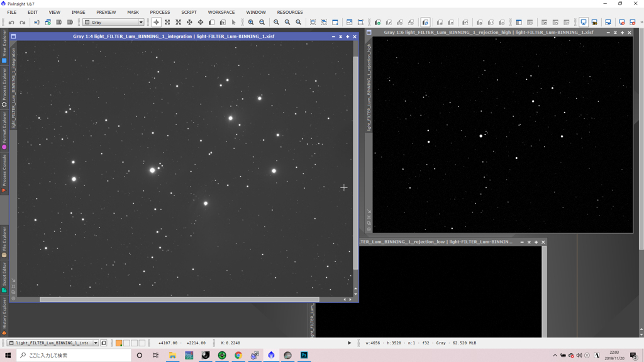This screenshot has height=362, width=644.
Task: Click the Redo arrow in the toolbar
Action: (x=23, y=23)
